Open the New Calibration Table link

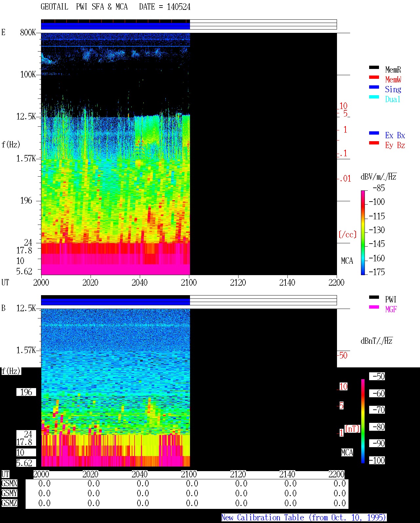point(304,517)
